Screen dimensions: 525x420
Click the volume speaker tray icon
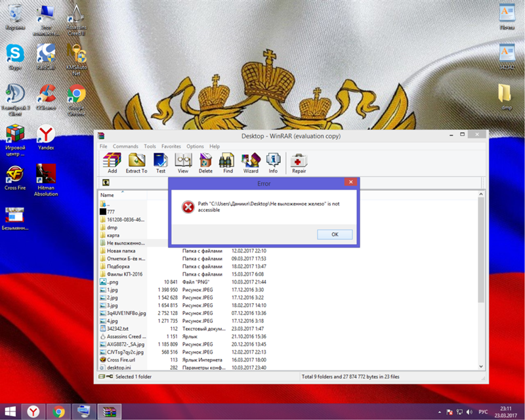click(469, 412)
